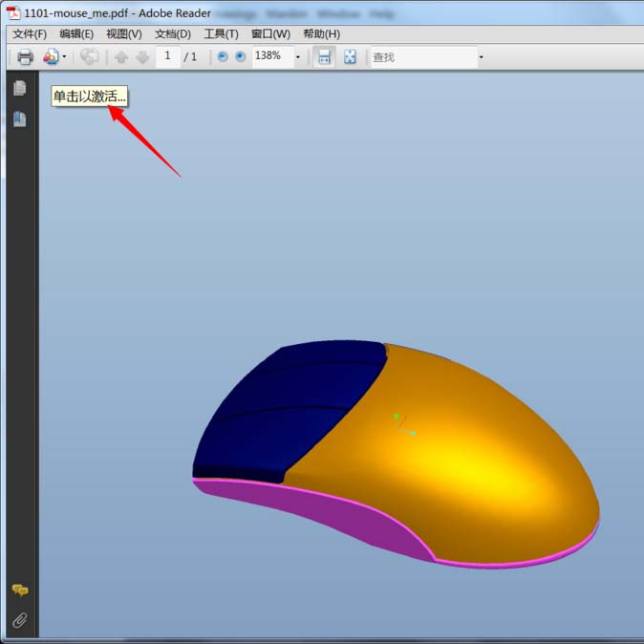Viewport: 644px width, 644px height.
Task: Open the 工具(T) menu
Action: 221,34
